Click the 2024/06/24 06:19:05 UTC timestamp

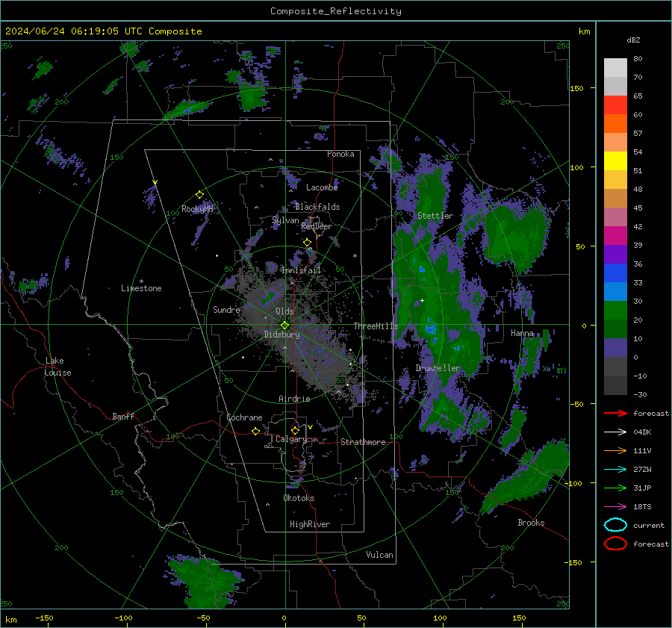click(x=74, y=31)
